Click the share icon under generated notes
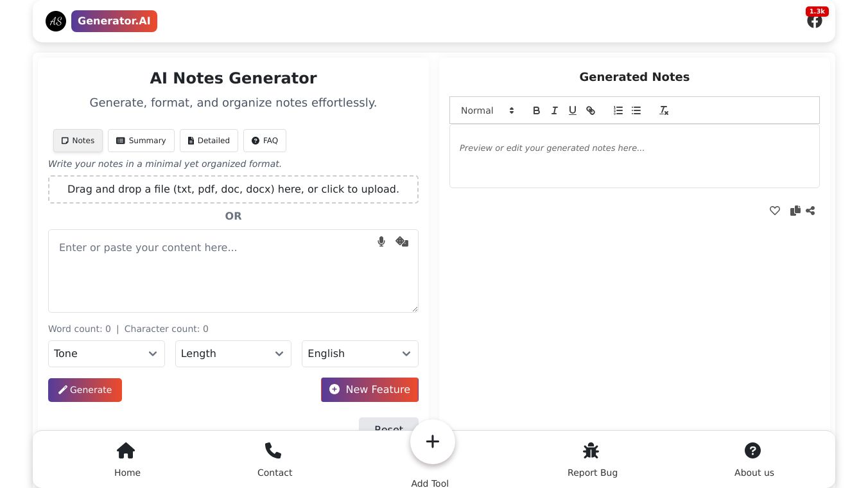The image size is (868, 488). [810, 211]
